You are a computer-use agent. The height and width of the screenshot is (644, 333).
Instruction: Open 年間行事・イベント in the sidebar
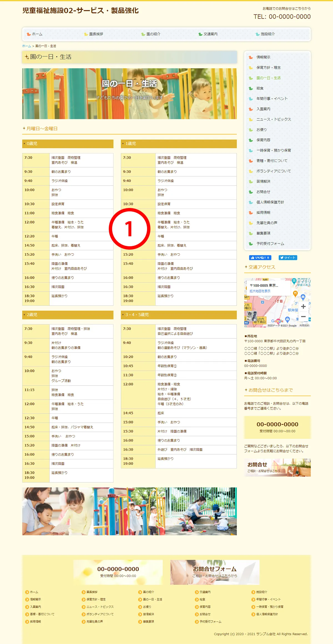click(272, 99)
